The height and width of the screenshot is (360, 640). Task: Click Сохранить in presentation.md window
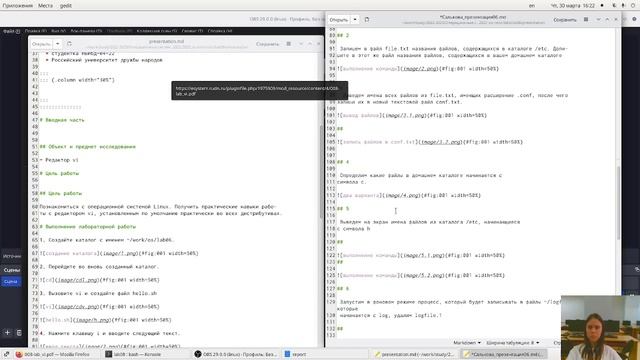[x=267, y=44]
